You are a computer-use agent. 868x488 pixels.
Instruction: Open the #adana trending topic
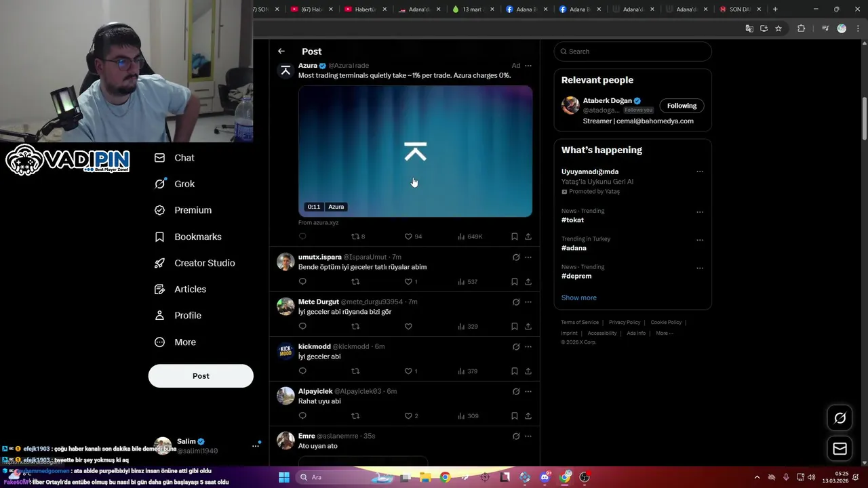[x=574, y=248]
